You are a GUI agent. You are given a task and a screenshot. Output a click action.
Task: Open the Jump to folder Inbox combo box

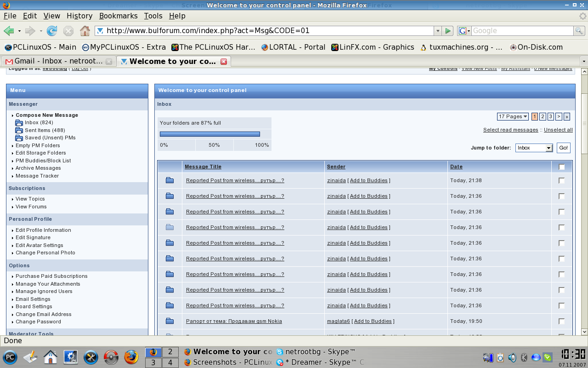pyautogui.click(x=534, y=148)
